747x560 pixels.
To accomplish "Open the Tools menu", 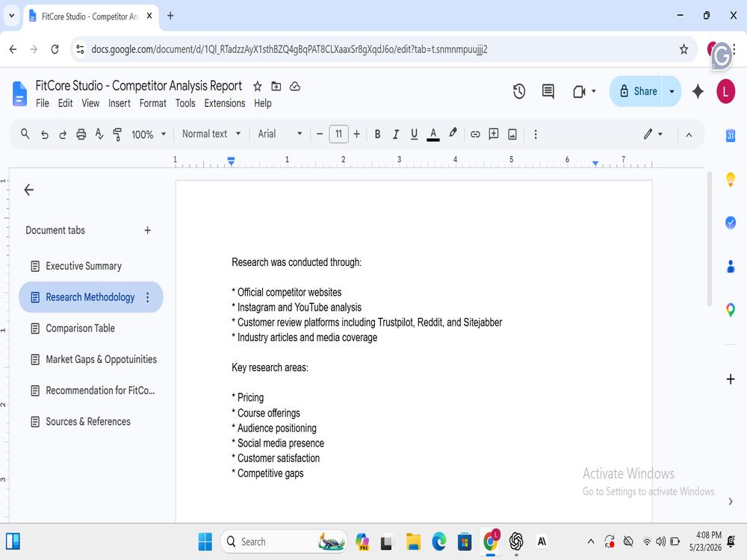I will coord(185,103).
